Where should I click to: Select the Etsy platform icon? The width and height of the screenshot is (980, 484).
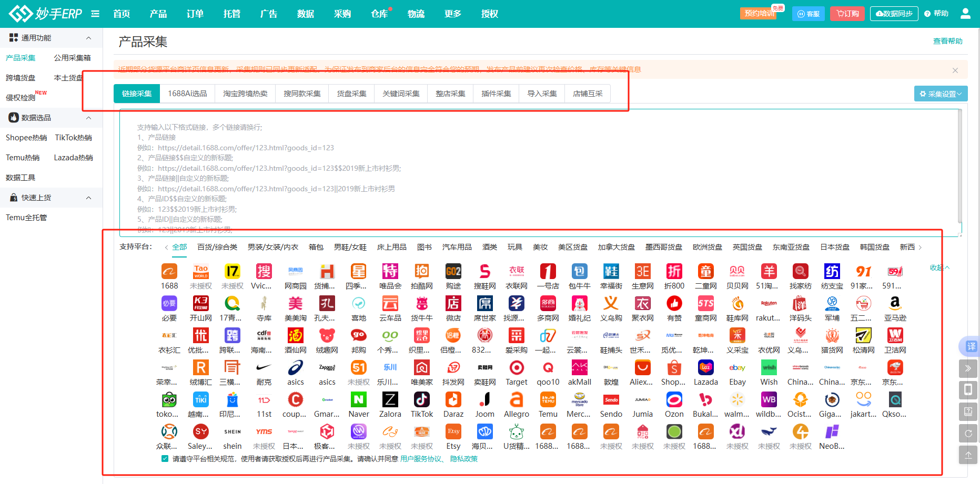[453, 432]
